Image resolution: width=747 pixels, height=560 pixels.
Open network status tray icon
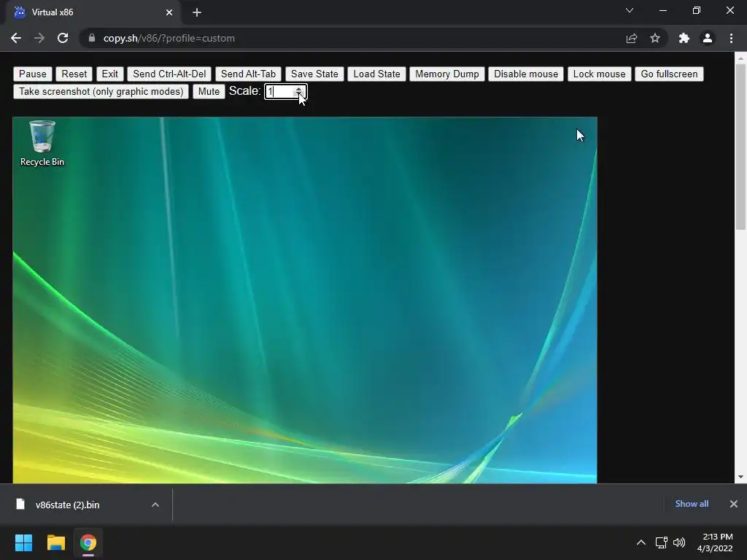tap(661, 542)
